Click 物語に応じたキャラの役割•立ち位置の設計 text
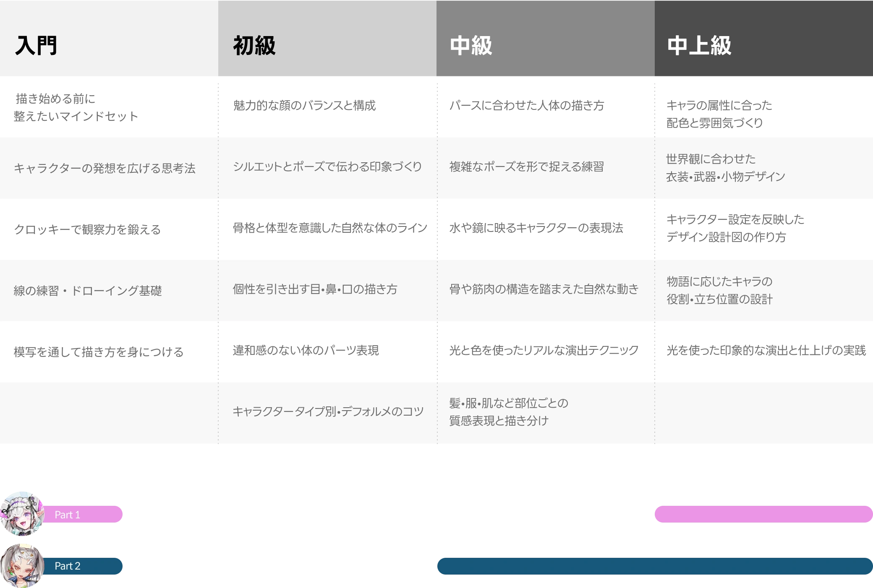The width and height of the screenshot is (873, 588). coord(719,290)
